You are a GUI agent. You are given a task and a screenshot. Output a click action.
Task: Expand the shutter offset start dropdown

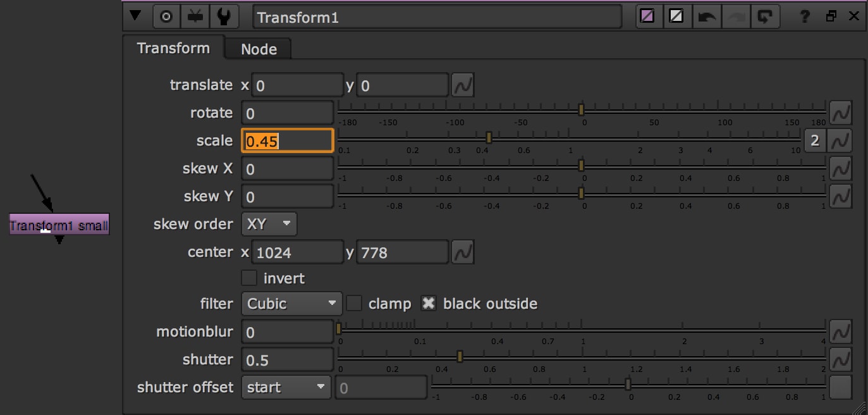click(286, 387)
